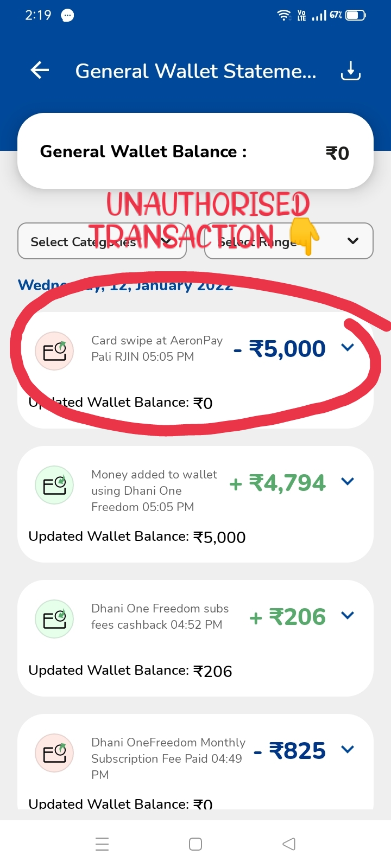Download the wallet statement
Screen dimensions: 391x868
pos(350,71)
